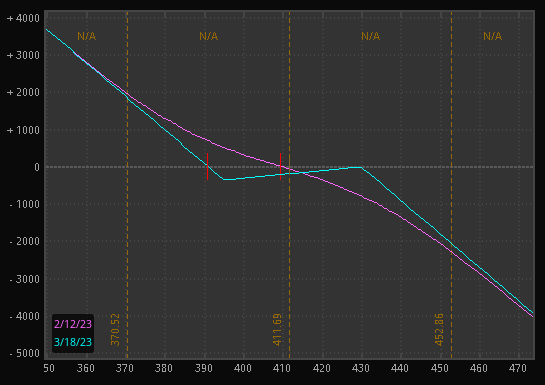This screenshot has width=545, height=385.
Task: Click the 460 x-axis price label
Action: (x=479, y=368)
